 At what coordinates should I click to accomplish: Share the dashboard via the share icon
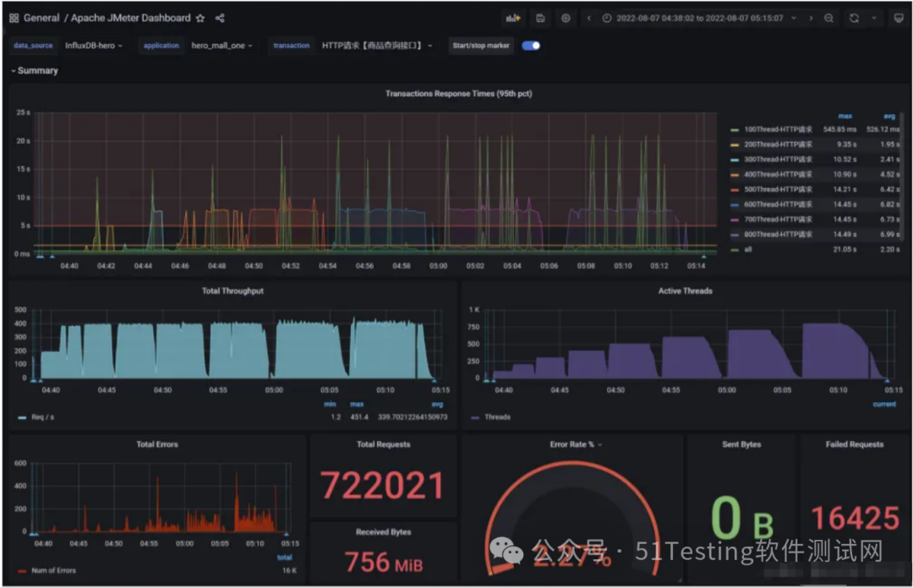pyautogui.click(x=220, y=18)
